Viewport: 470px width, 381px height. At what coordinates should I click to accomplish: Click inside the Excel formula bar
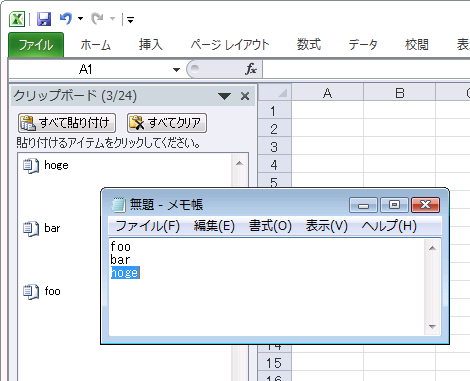366,69
